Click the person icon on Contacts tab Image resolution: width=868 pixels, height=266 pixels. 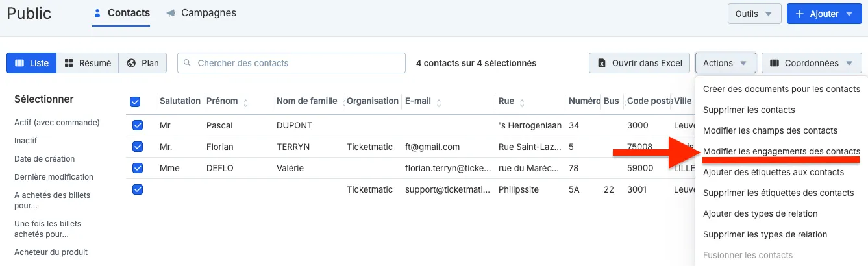(97, 13)
